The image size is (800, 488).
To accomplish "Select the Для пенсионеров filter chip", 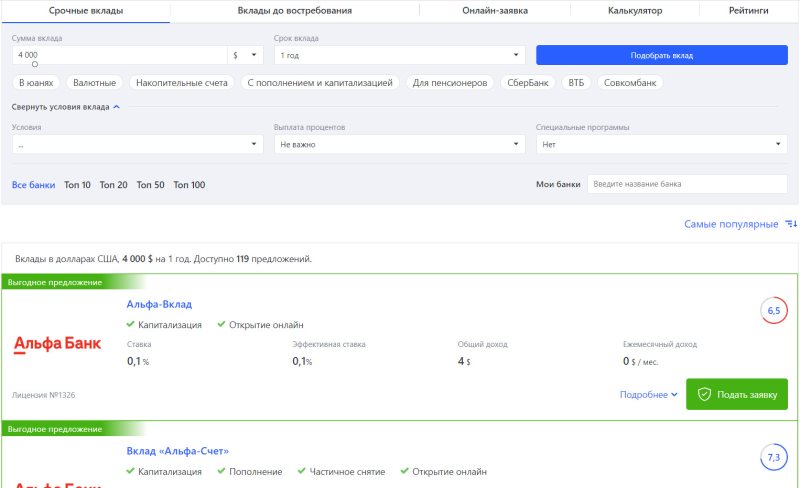I will [x=449, y=83].
